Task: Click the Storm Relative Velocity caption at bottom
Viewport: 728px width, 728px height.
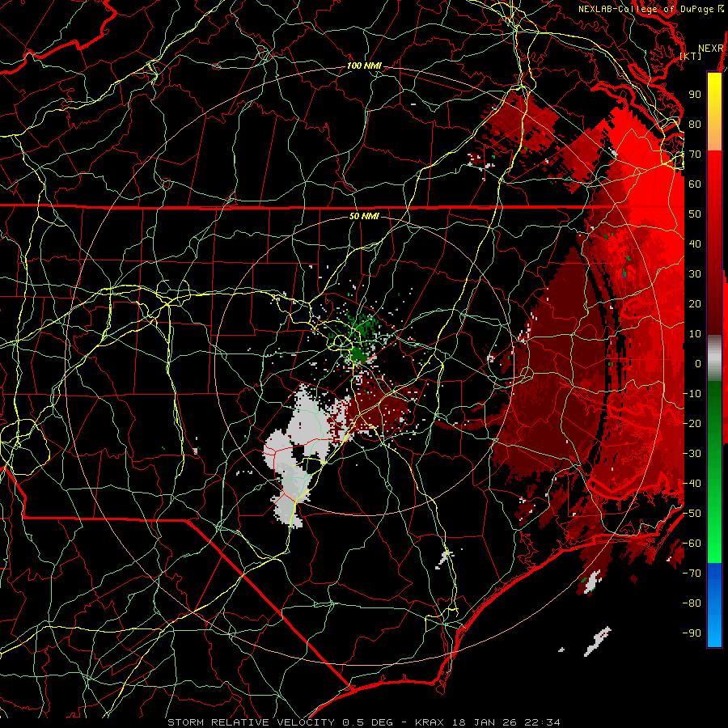Action: [363, 722]
